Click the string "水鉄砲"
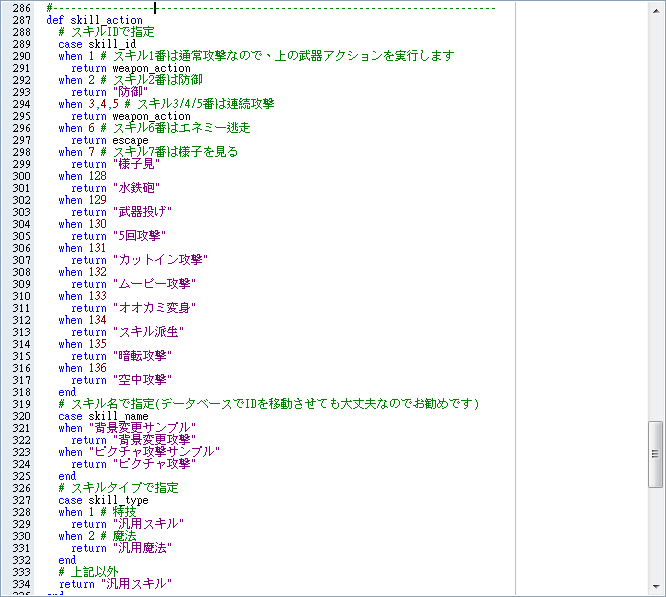 point(136,188)
